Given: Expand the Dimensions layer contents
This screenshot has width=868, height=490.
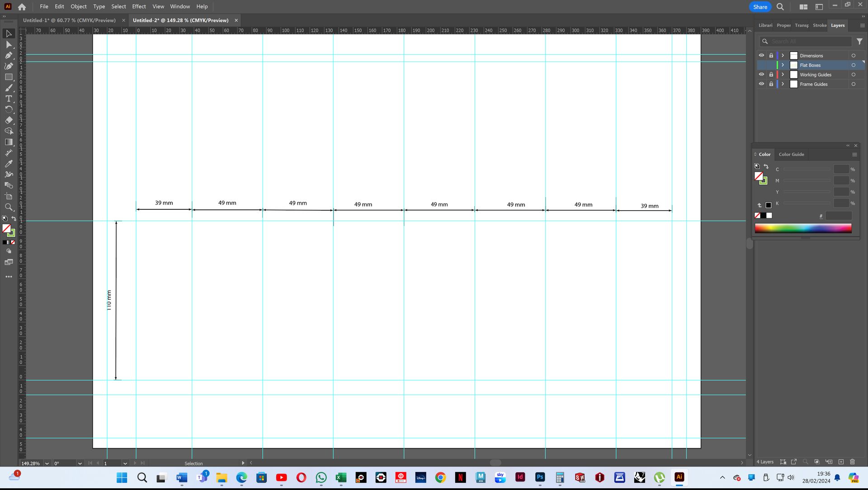Looking at the screenshot, I should click(783, 56).
